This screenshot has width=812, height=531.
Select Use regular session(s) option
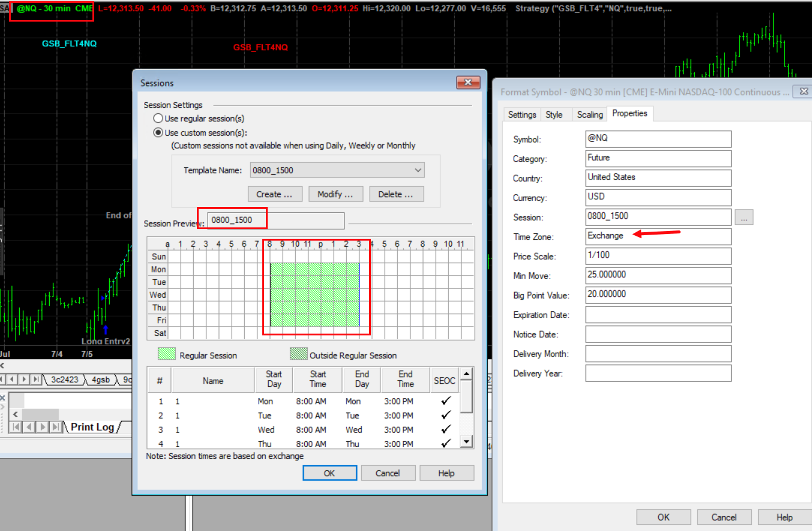click(158, 119)
